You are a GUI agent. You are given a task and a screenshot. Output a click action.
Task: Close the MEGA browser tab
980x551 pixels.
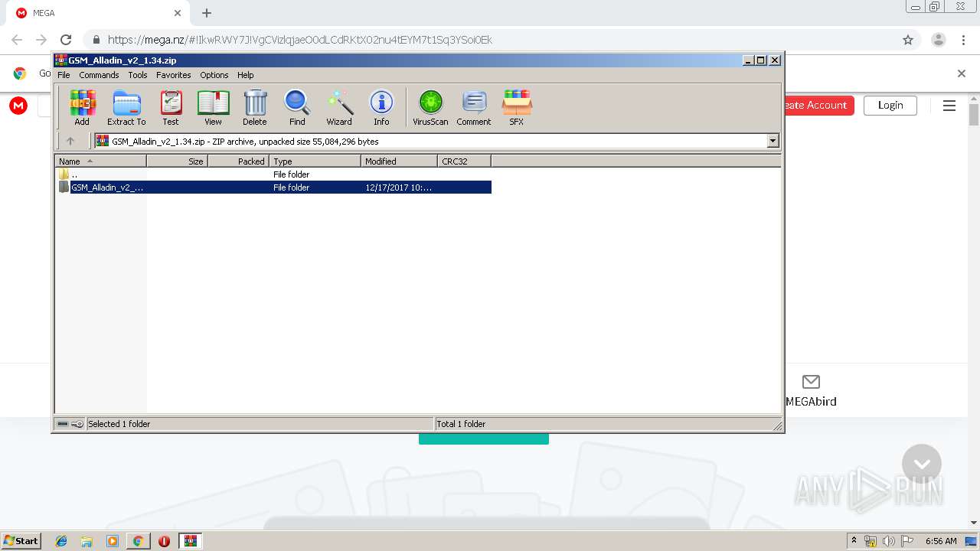pos(178,13)
